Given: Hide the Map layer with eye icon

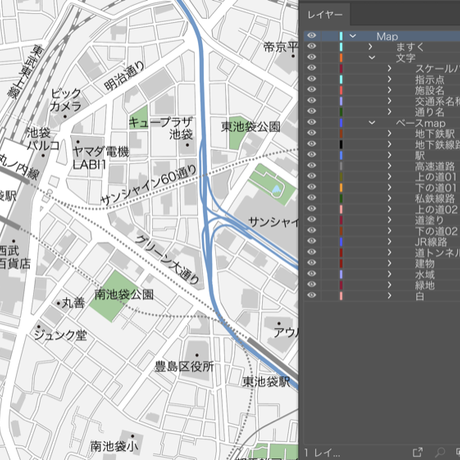Looking at the screenshot, I should click(311, 36).
